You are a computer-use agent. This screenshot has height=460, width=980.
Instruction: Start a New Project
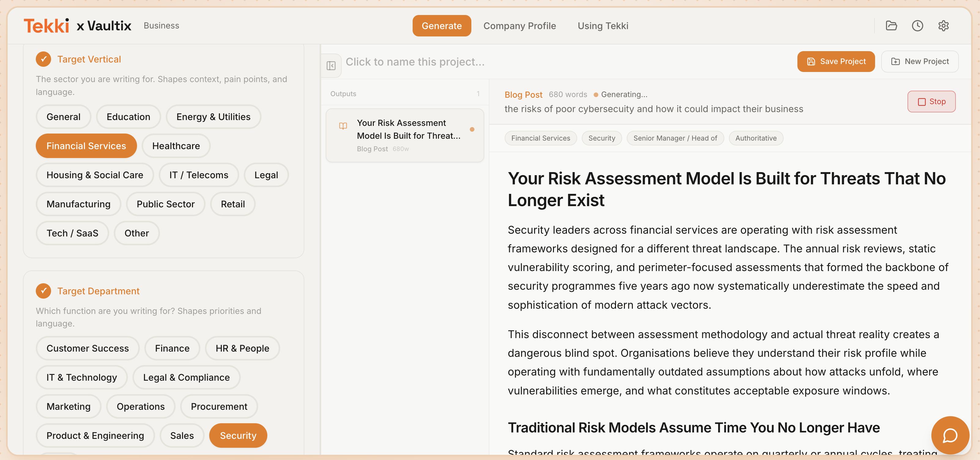pyautogui.click(x=919, y=61)
